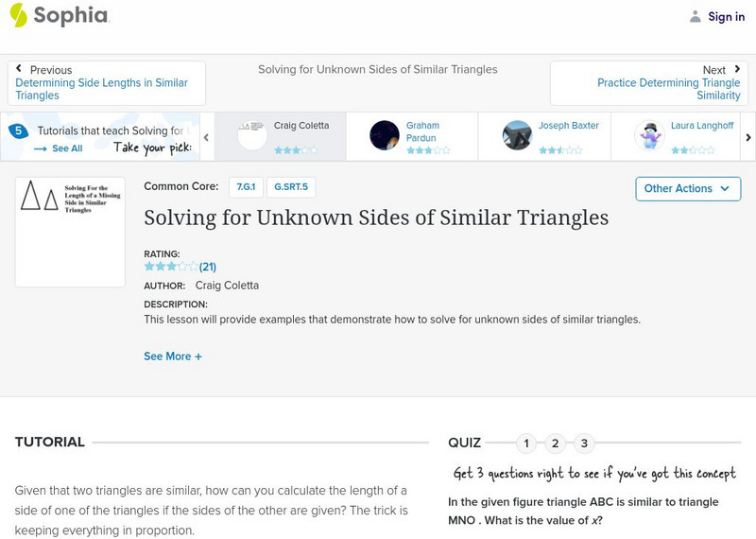Jump to quiz question 1
The height and width of the screenshot is (539, 756).
pos(526,443)
